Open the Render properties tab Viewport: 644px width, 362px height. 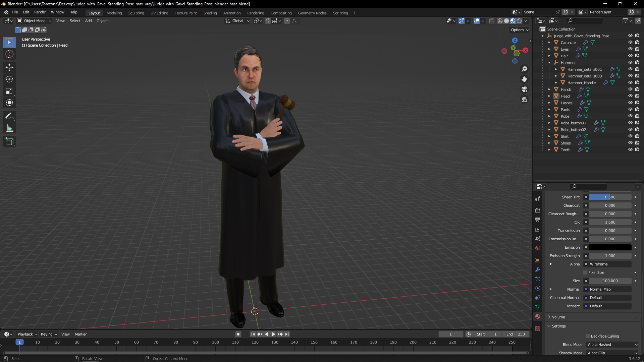pyautogui.click(x=538, y=210)
